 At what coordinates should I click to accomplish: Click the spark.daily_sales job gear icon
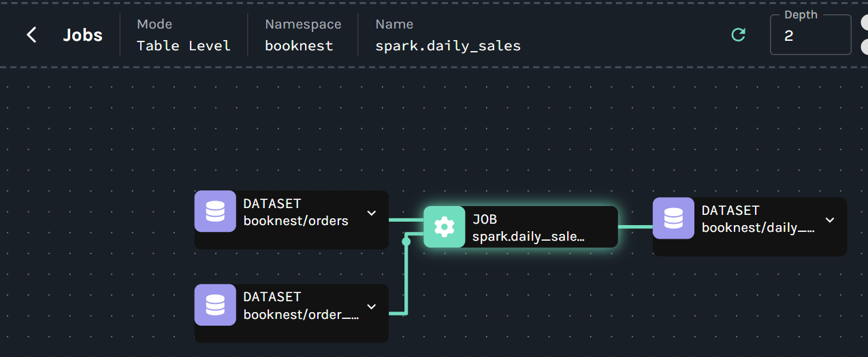(445, 226)
